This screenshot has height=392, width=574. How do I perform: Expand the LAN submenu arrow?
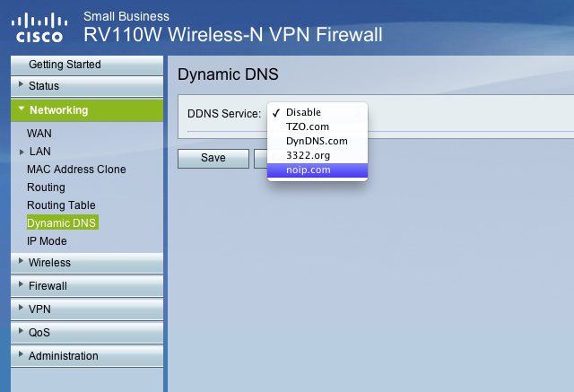[x=22, y=152]
